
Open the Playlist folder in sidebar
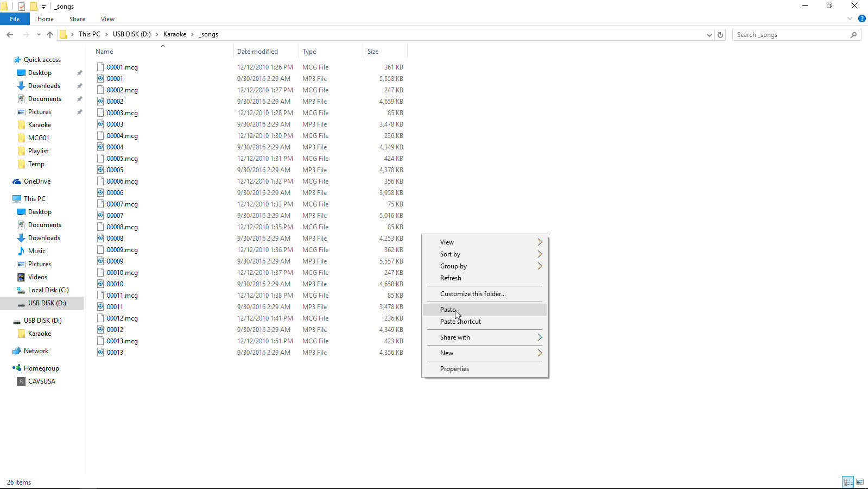[38, 151]
